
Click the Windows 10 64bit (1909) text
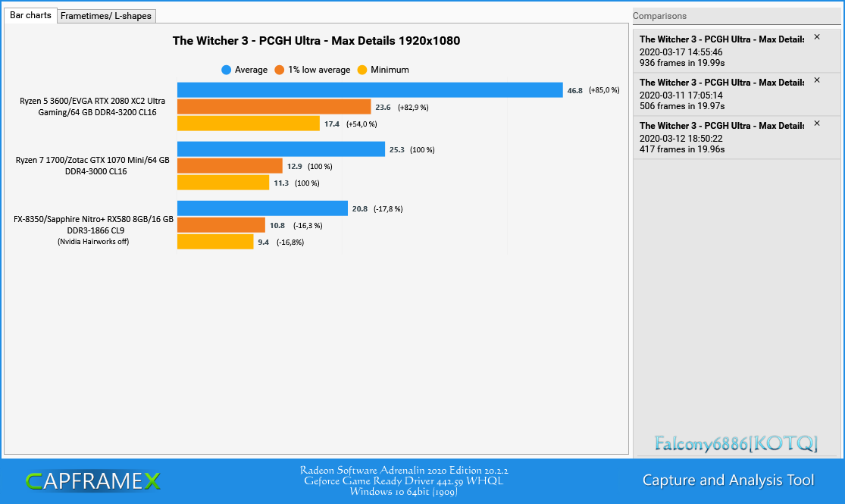404,492
